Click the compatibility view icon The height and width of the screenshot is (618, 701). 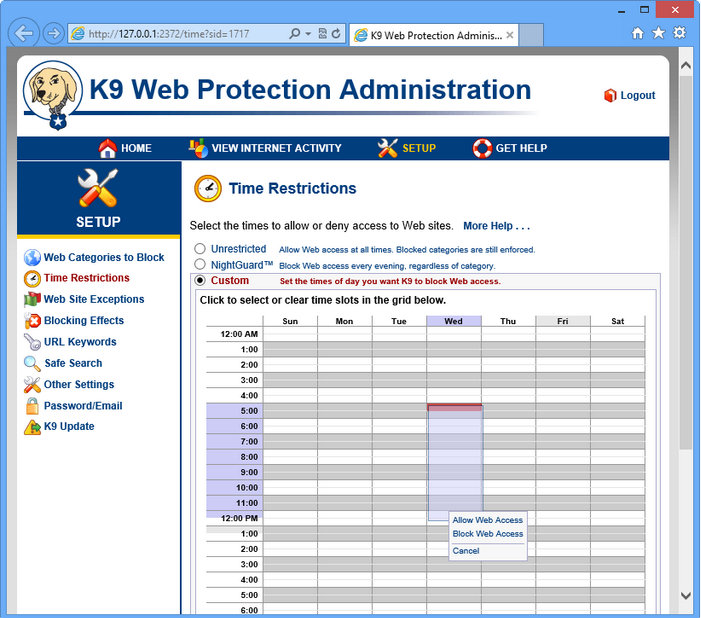(x=322, y=34)
